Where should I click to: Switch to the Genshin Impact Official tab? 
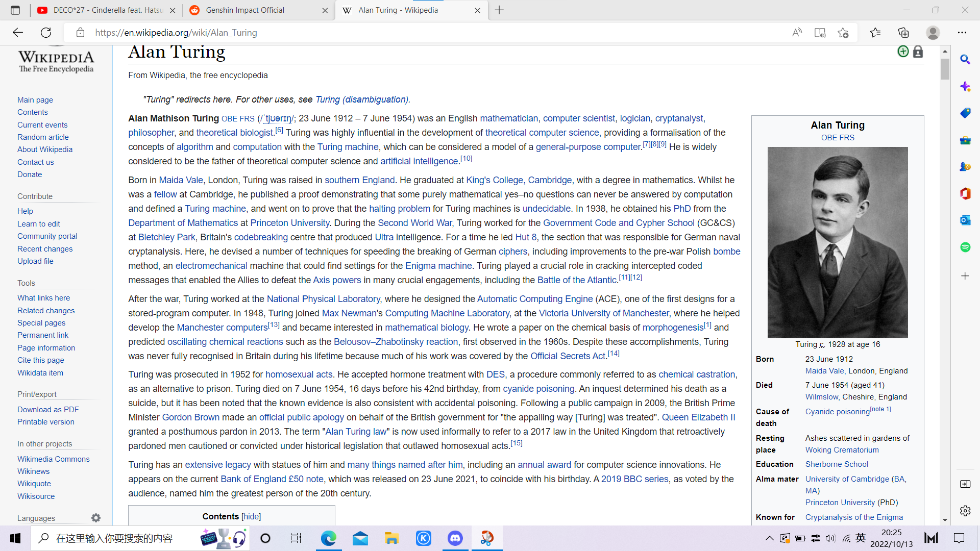tap(245, 10)
